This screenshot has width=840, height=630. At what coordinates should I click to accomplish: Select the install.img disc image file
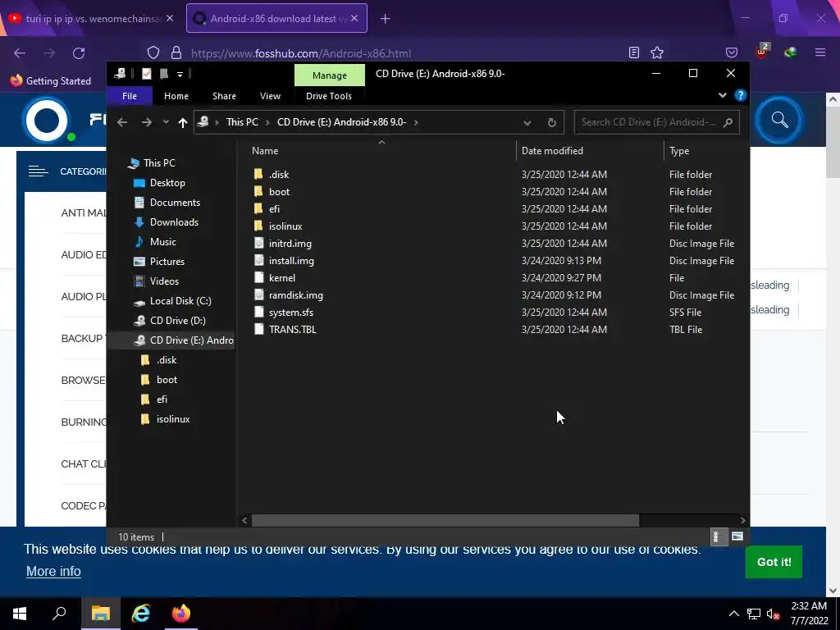(291, 260)
